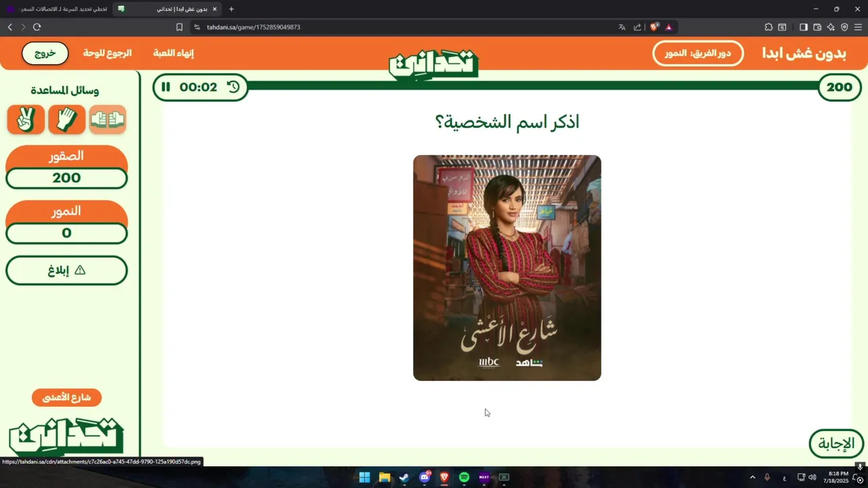The height and width of the screenshot is (488, 868).
Task: Switch to the تخطي تحديد السرعة tab
Action: (x=57, y=9)
